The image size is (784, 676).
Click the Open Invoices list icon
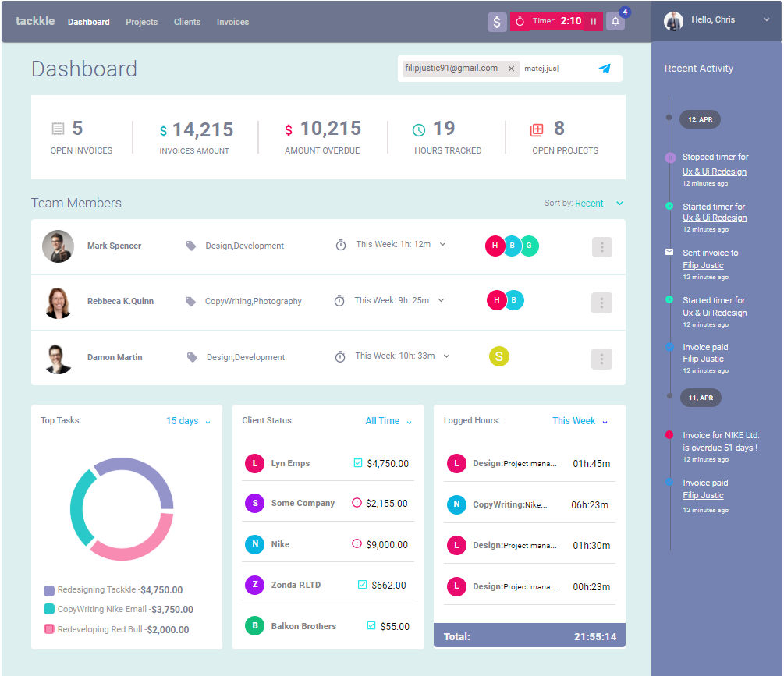click(x=58, y=129)
